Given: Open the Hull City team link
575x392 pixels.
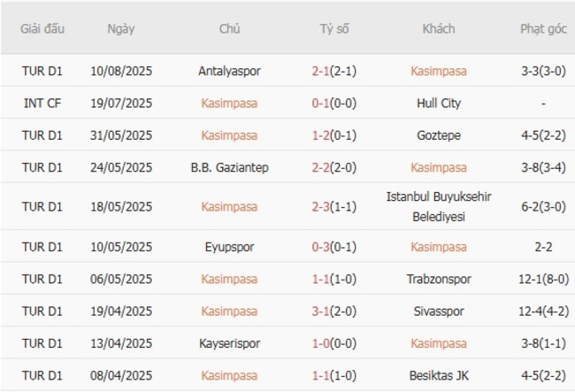Looking at the screenshot, I should coord(438,103).
